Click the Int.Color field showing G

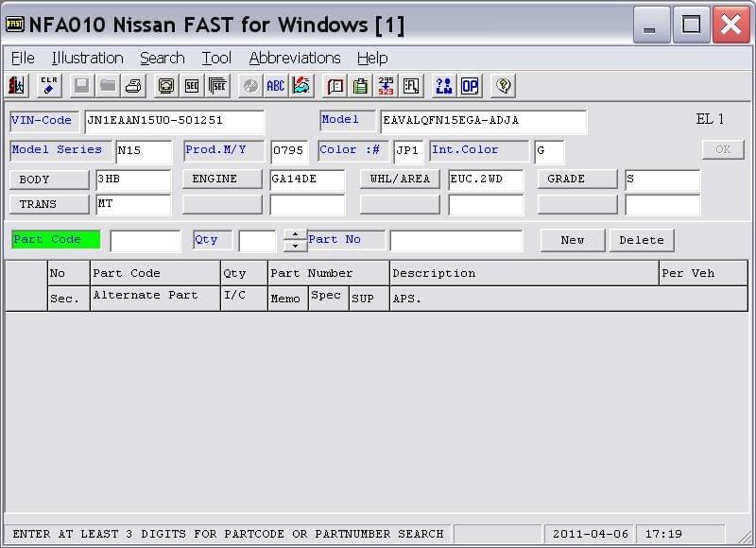point(549,151)
